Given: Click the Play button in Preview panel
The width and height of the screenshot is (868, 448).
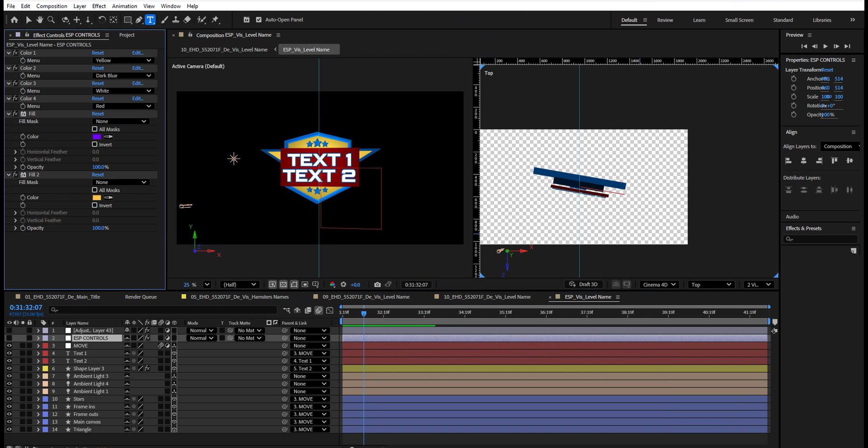Looking at the screenshot, I should tap(826, 46).
